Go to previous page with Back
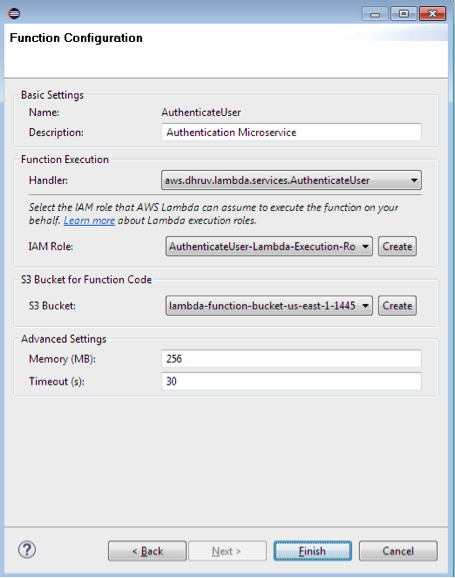This screenshot has width=455, height=578. 147,551
